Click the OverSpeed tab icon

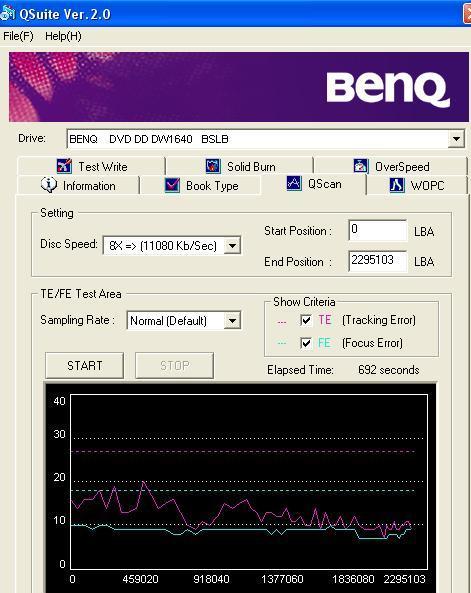coord(361,166)
